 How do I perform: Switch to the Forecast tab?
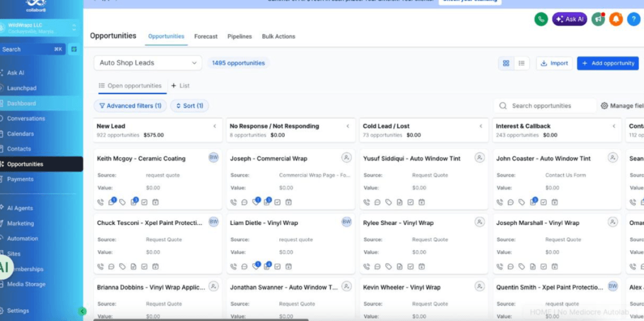[206, 36]
